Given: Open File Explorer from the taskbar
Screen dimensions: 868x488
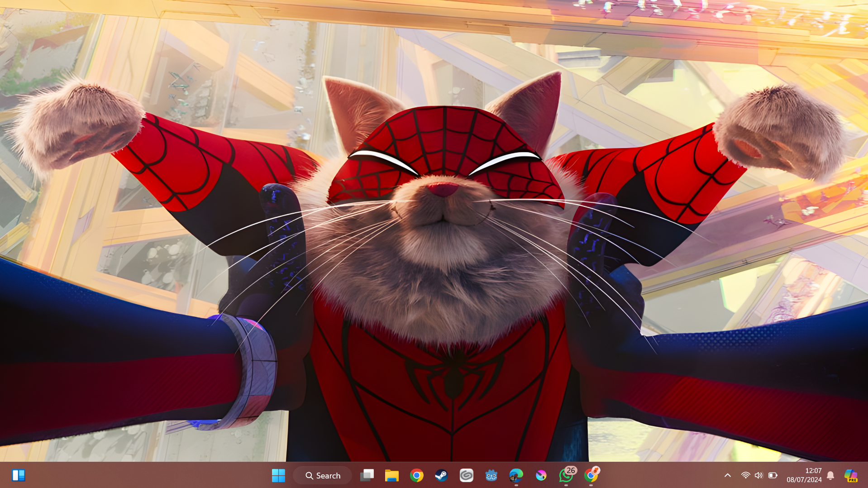Looking at the screenshot, I should (x=392, y=475).
